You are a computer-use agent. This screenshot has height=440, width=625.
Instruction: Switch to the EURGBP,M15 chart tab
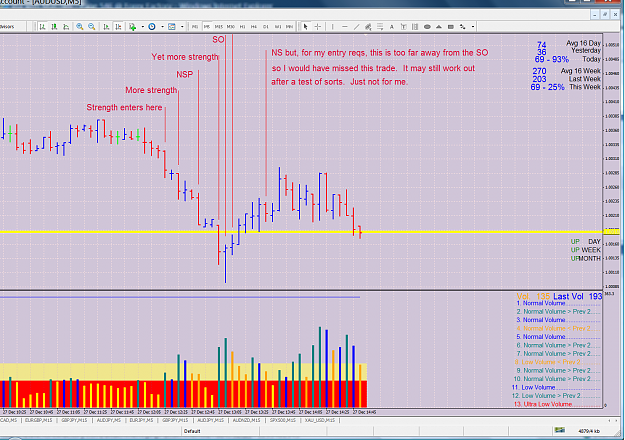pos(38,420)
